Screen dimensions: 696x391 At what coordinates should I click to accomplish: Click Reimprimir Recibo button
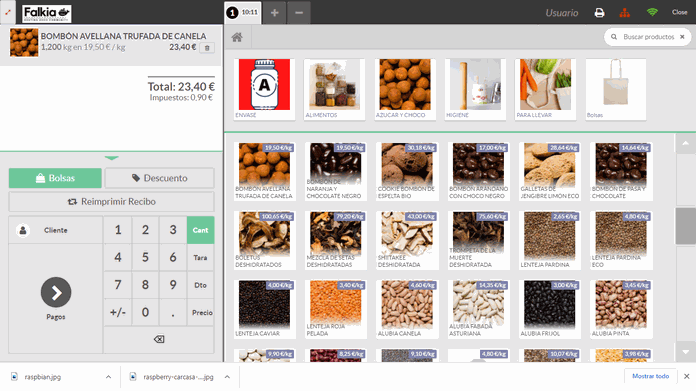[x=111, y=201]
